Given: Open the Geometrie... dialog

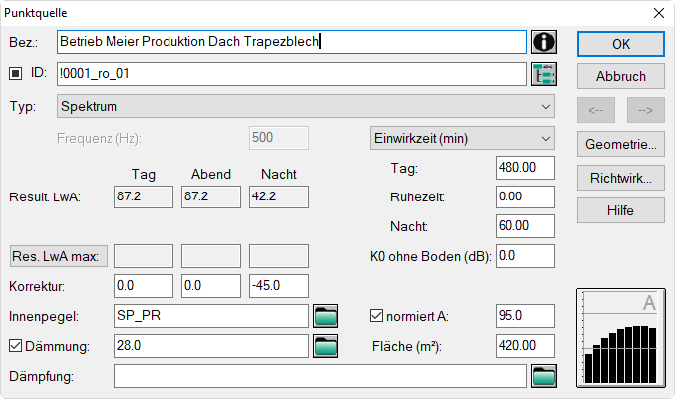Looking at the screenshot, I should (x=621, y=144).
